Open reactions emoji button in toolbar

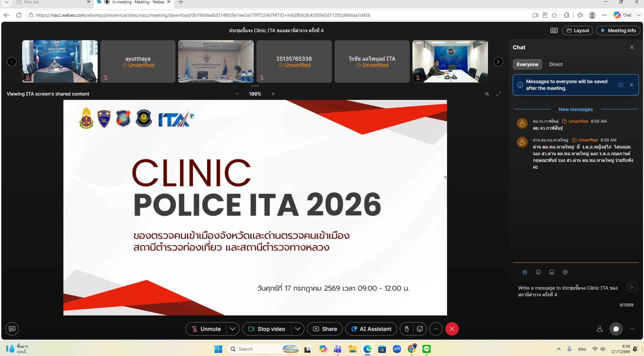420,329
